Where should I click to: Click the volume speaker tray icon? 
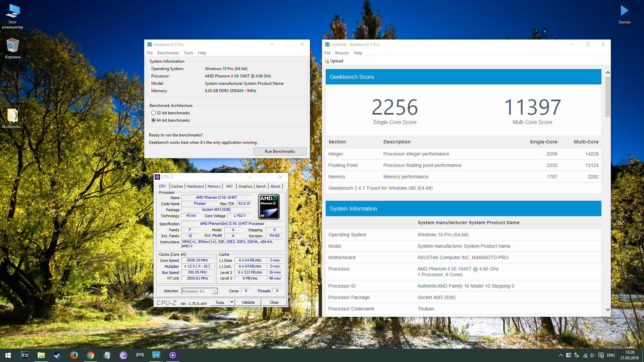(593, 355)
